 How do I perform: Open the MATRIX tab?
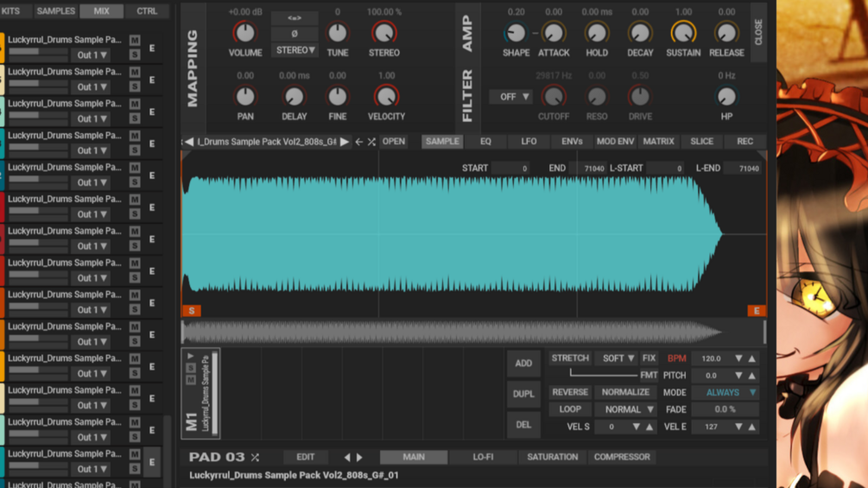(658, 142)
